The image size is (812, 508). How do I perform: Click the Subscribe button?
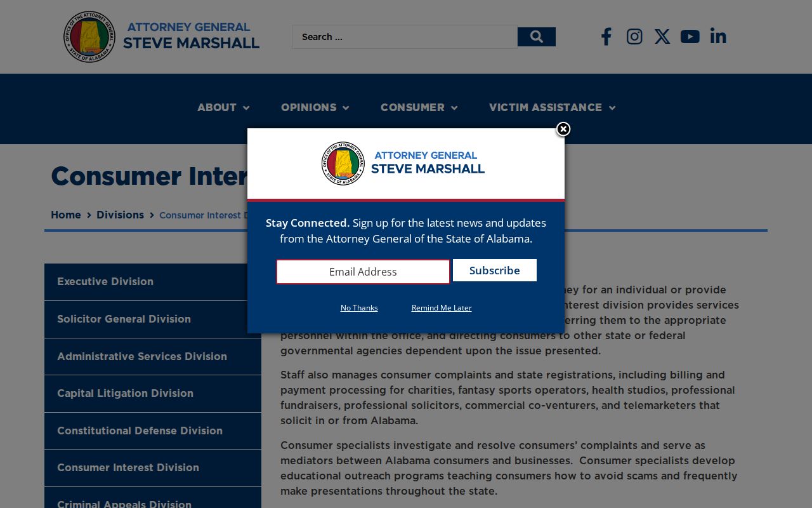pos(495,271)
